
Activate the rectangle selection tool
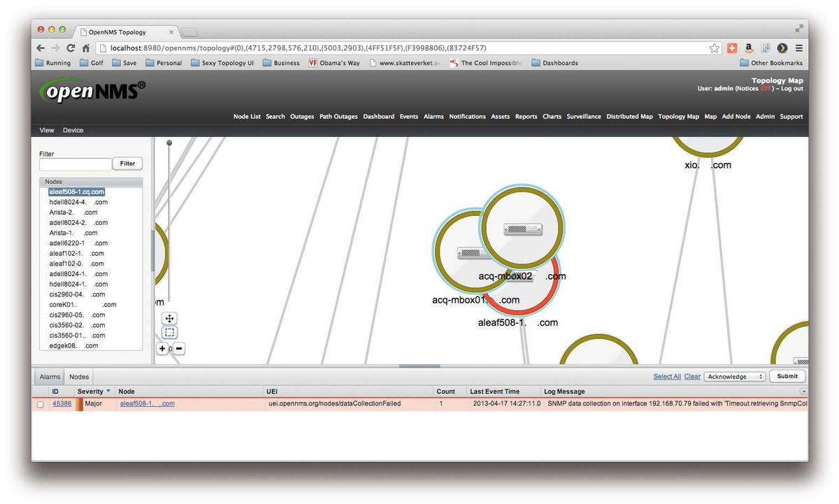click(170, 333)
